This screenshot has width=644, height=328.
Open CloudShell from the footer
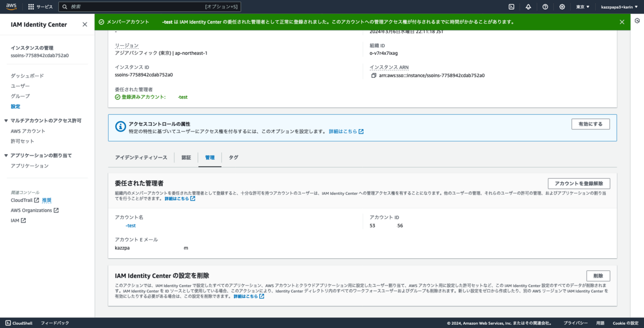coord(19,323)
